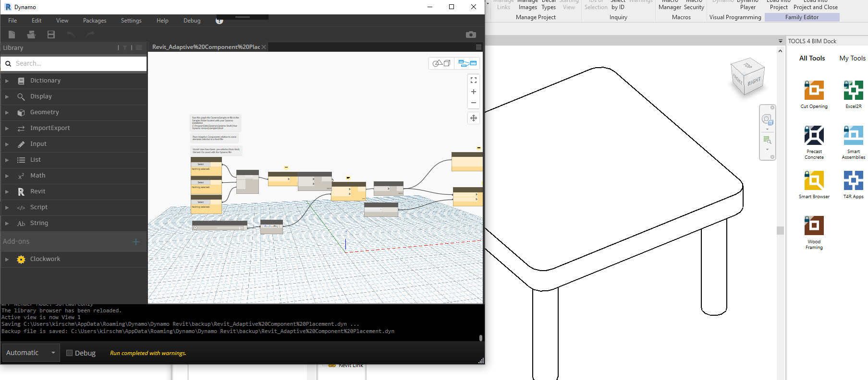
Task: Open Smart Assemblies in the BIM Dock
Action: (x=854, y=142)
